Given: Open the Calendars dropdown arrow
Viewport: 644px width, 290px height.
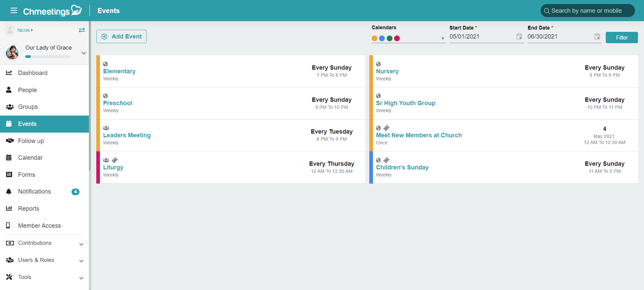Looking at the screenshot, I should (443, 39).
